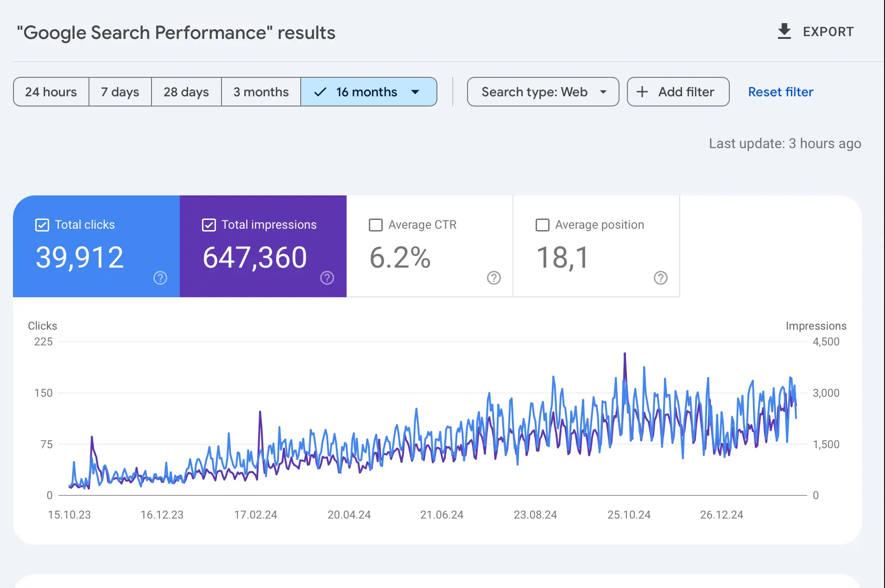The height and width of the screenshot is (588, 885).
Task: Click the 25.10.24 date axis label
Action: click(x=629, y=515)
